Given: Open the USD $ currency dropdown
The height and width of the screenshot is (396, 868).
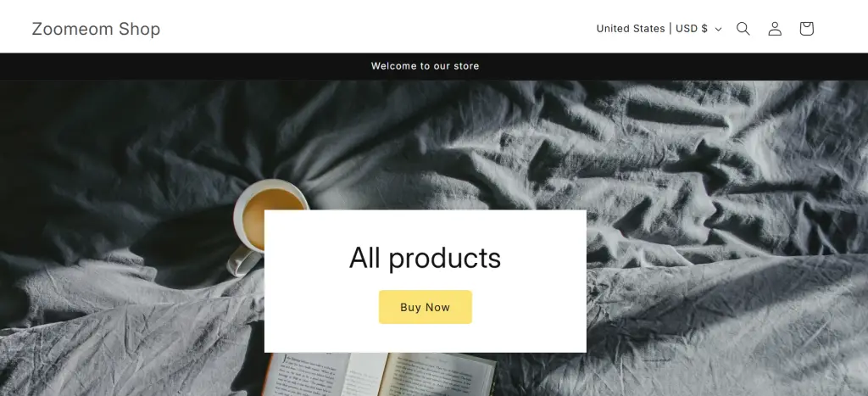Looking at the screenshot, I should tap(659, 29).
